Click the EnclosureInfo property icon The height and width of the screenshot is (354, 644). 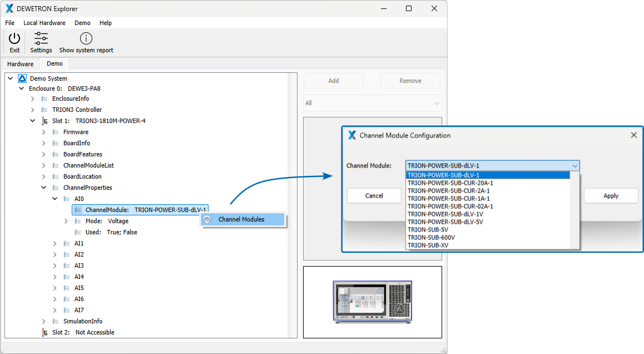(44, 99)
